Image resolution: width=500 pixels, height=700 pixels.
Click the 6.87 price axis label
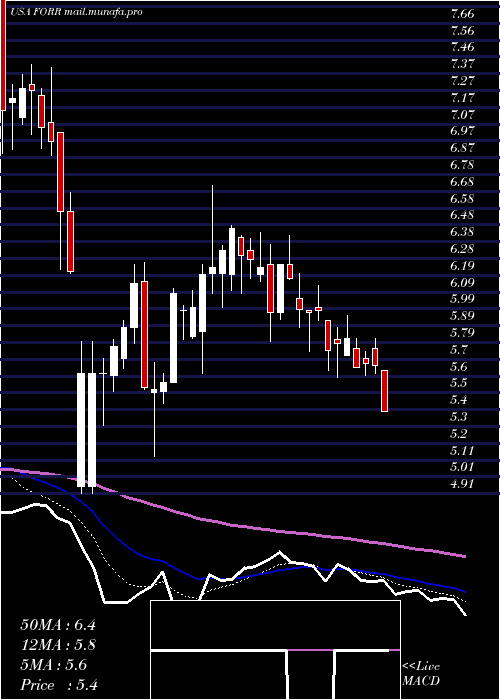[x=462, y=148]
